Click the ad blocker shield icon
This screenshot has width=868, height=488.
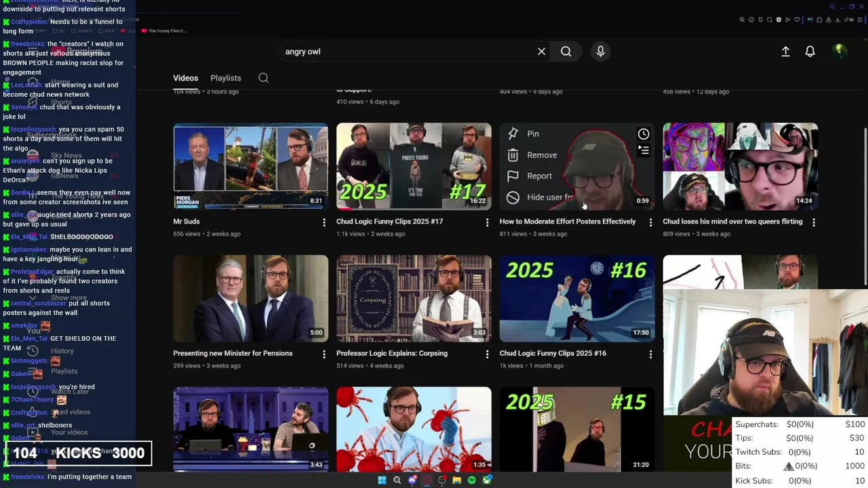[778, 20]
